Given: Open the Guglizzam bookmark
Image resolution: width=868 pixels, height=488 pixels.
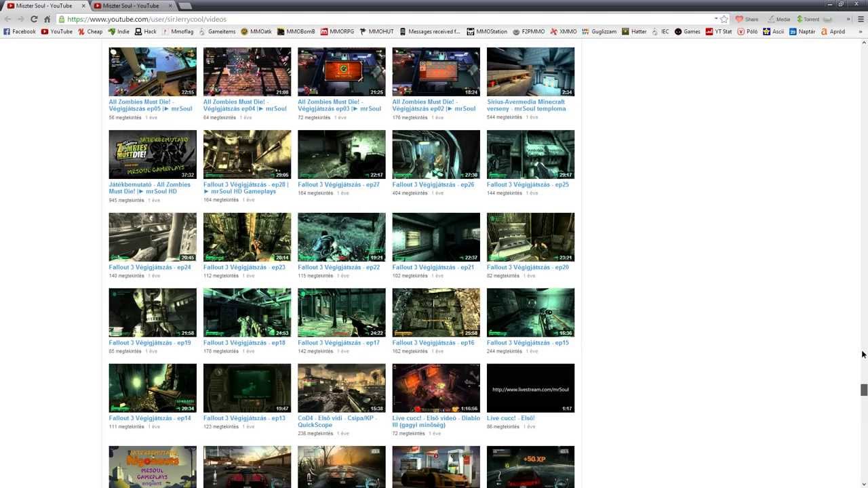Looking at the screenshot, I should pyautogui.click(x=599, y=31).
